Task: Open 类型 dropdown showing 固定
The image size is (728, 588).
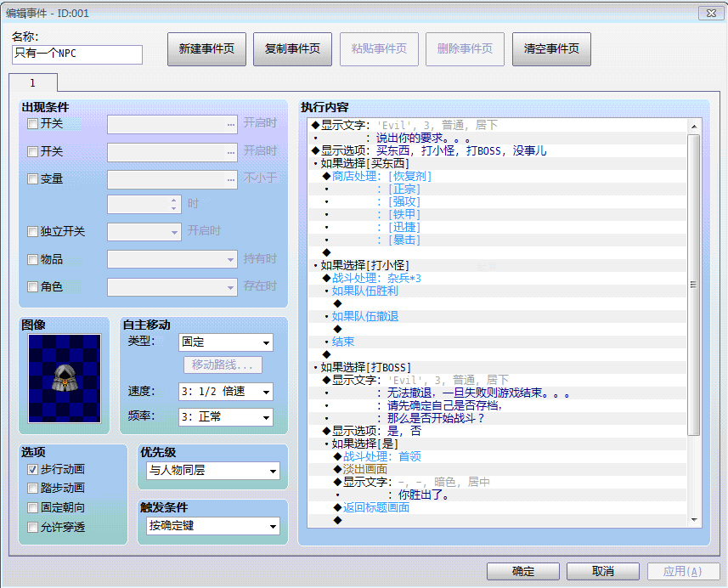Action: [226, 342]
